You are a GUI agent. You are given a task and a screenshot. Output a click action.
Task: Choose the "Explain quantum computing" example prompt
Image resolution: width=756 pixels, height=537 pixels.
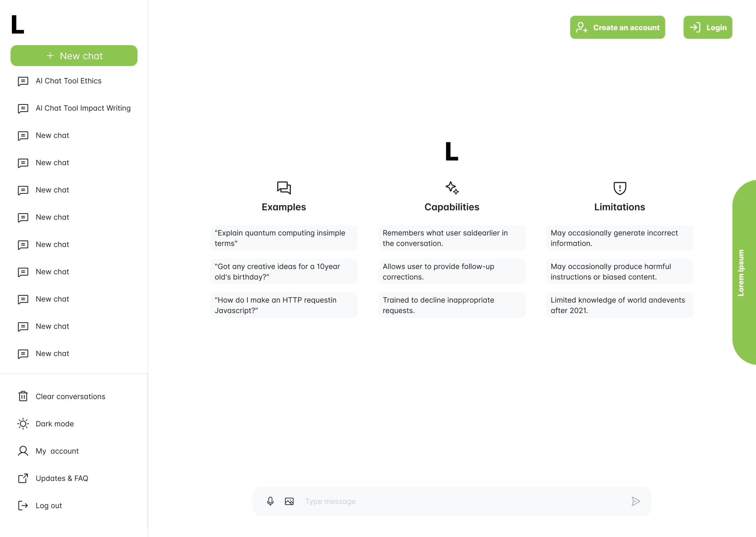click(283, 238)
